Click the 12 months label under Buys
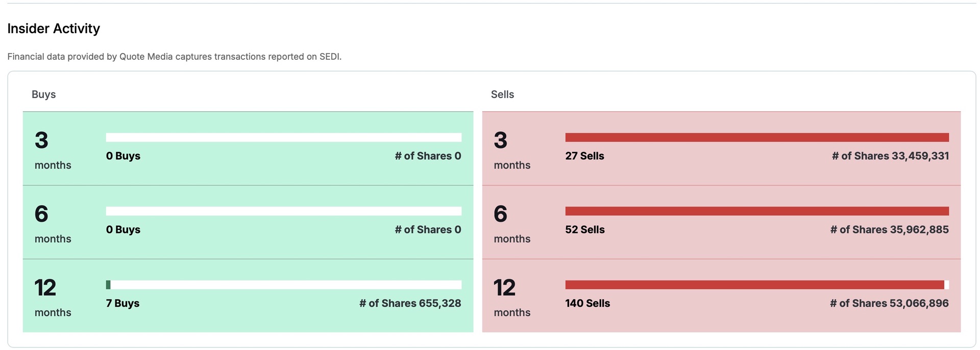This screenshot has height=350, width=980. (53, 297)
